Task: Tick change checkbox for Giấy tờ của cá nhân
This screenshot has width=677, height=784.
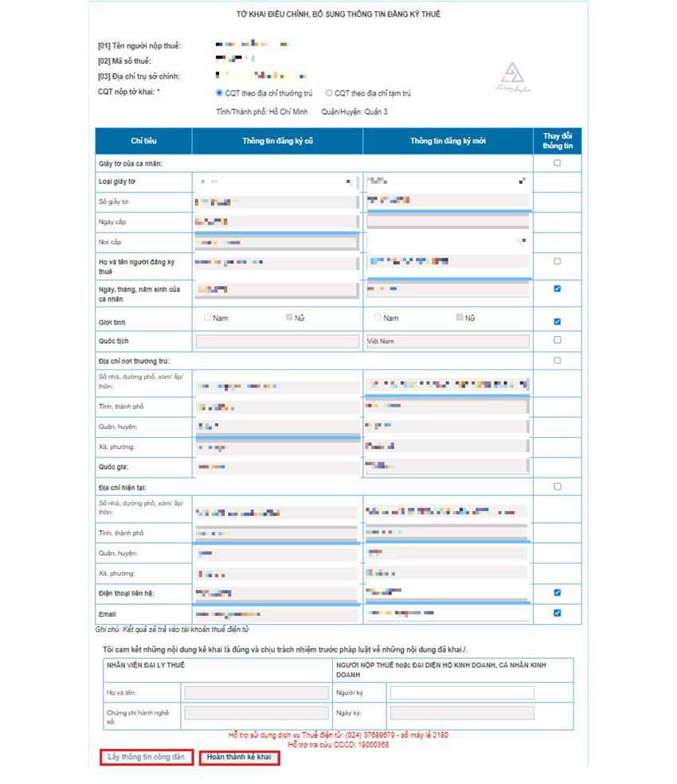Action: [557, 163]
